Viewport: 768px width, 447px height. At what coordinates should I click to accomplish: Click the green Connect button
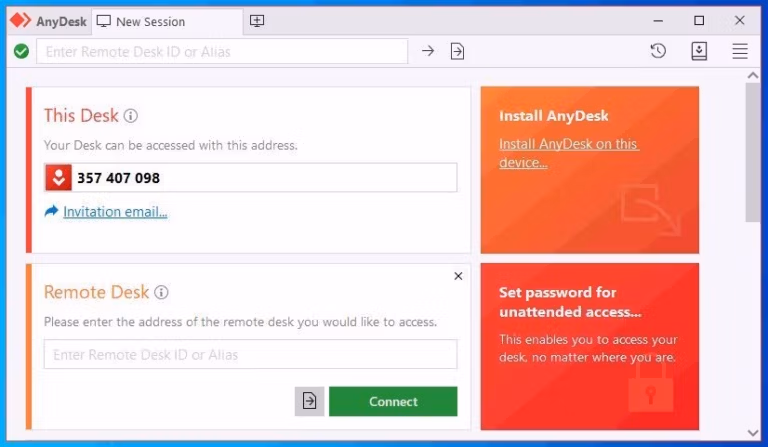(x=393, y=401)
